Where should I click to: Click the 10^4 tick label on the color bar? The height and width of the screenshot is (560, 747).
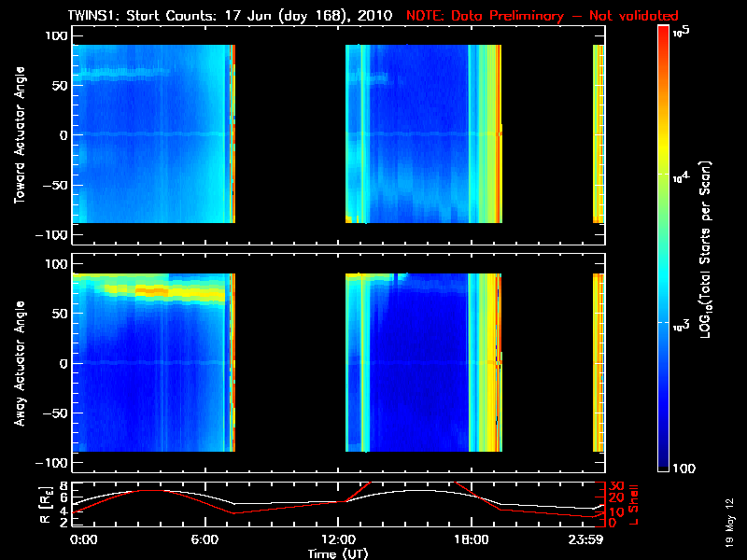point(684,175)
